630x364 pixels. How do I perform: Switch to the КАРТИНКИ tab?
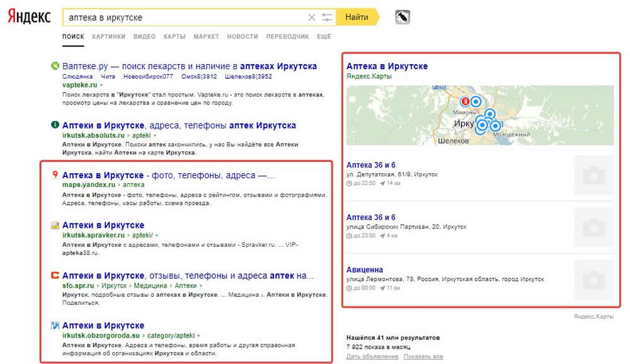[x=108, y=37]
